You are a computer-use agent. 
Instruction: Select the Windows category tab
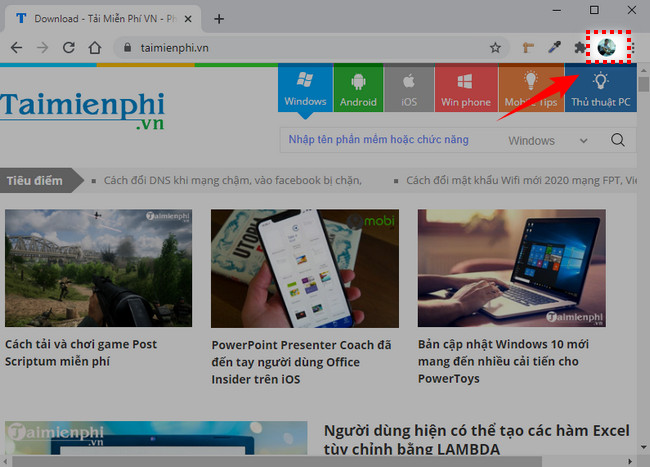pos(305,89)
